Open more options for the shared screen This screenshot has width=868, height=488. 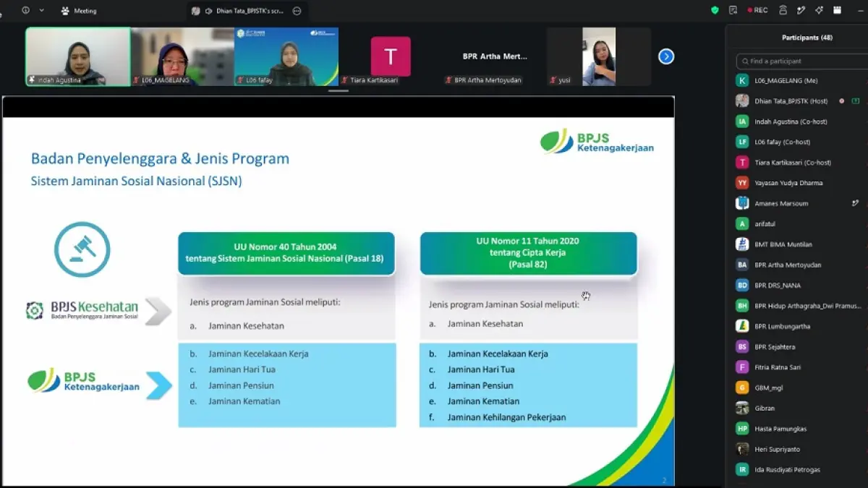click(297, 11)
